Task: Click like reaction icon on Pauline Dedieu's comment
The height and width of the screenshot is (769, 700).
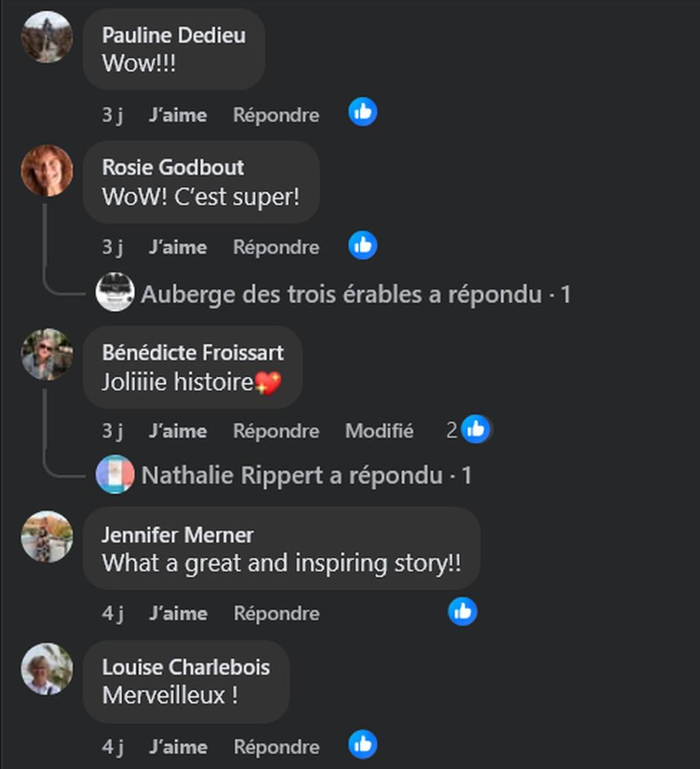Action: pyautogui.click(x=363, y=112)
